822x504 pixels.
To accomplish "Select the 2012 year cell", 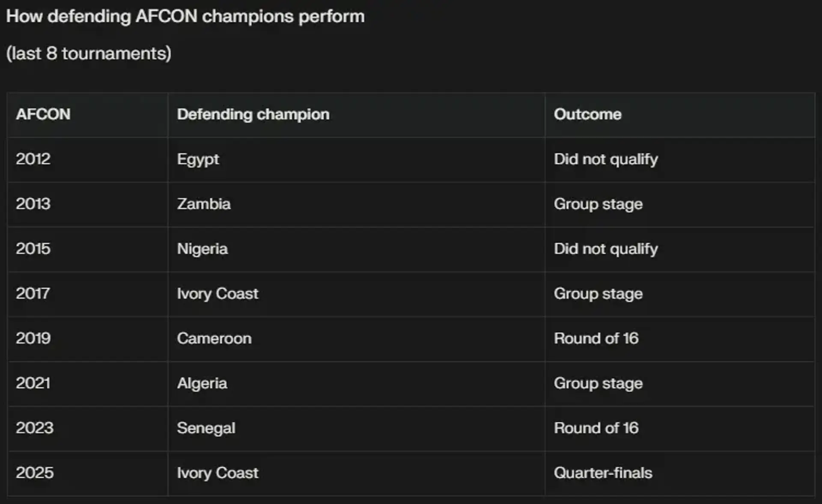I will (33, 159).
